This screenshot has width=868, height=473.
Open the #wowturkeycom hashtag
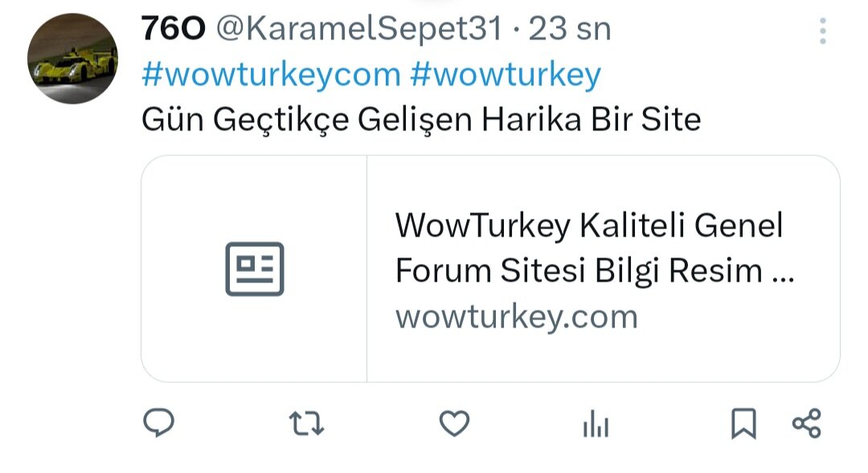coord(272,74)
